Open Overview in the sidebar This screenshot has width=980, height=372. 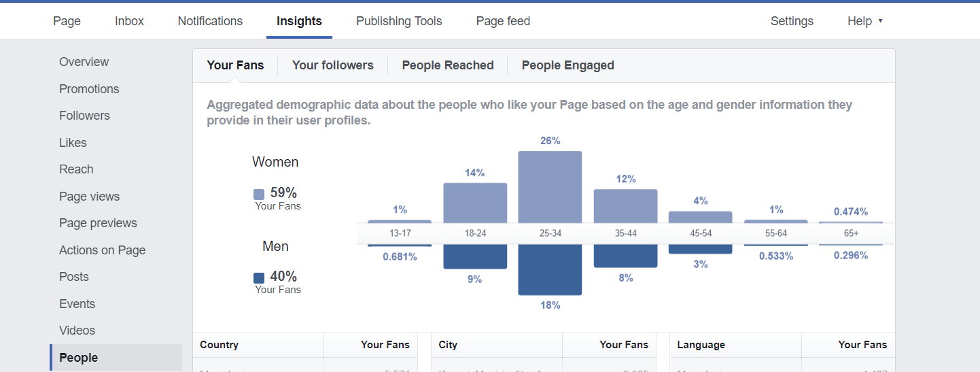pyautogui.click(x=84, y=62)
